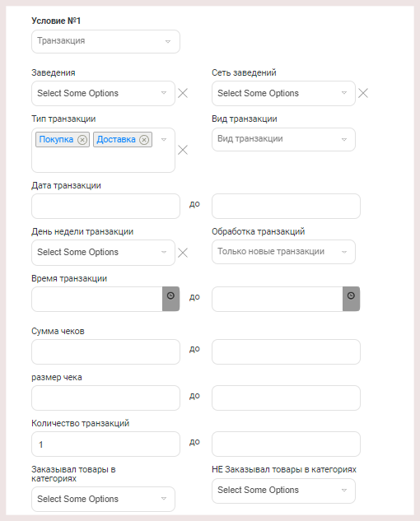Focus the Дата транзакции start field
This screenshot has height=521, width=420.
(x=105, y=207)
